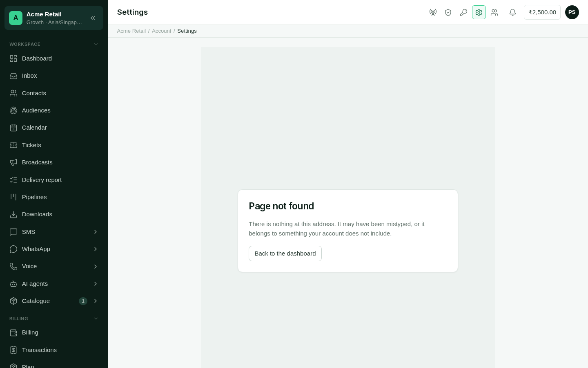This screenshot has width=588, height=368.
Task: Click the Page not found heading
Action: pyautogui.click(x=281, y=206)
